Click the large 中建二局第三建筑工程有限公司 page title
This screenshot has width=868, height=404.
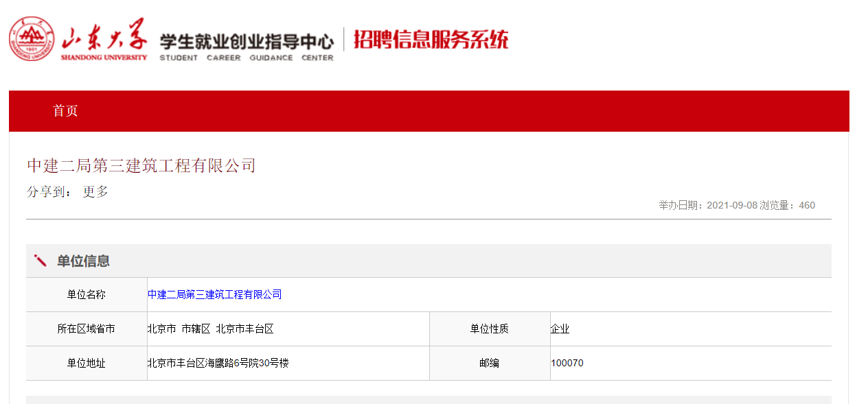(x=141, y=165)
